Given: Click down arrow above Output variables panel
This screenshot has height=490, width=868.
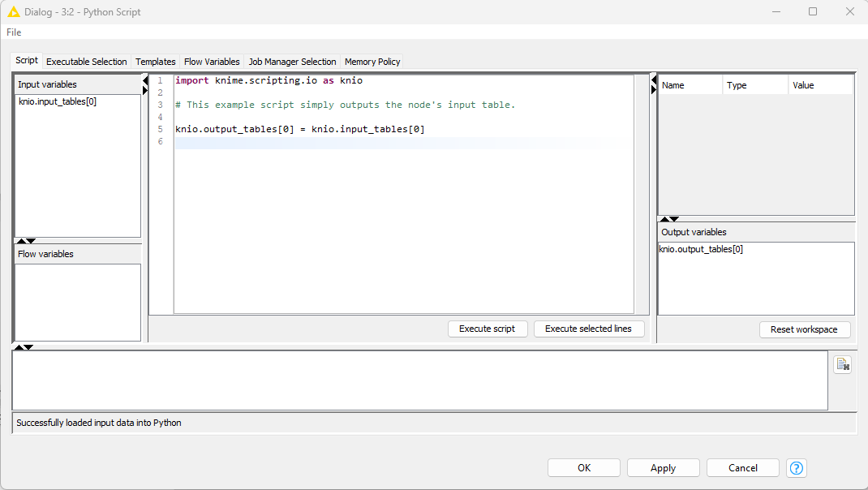Looking at the screenshot, I should tap(674, 219).
